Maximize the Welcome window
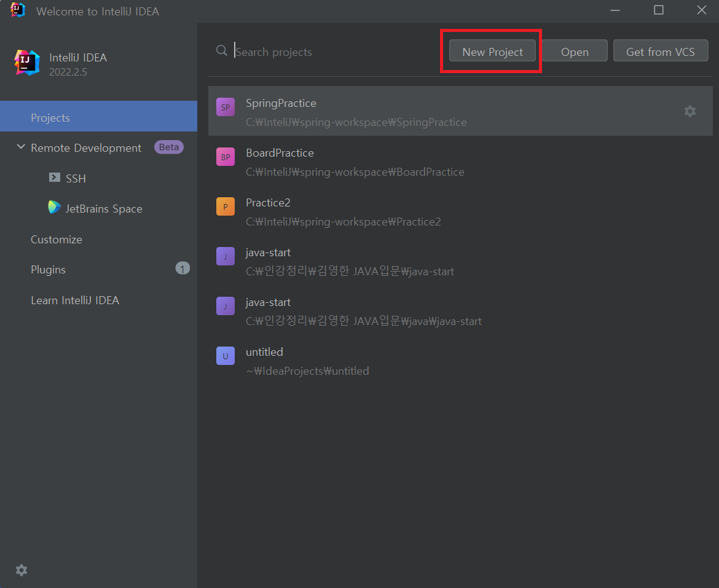Image resolution: width=719 pixels, height=588 pixels. 659,10
